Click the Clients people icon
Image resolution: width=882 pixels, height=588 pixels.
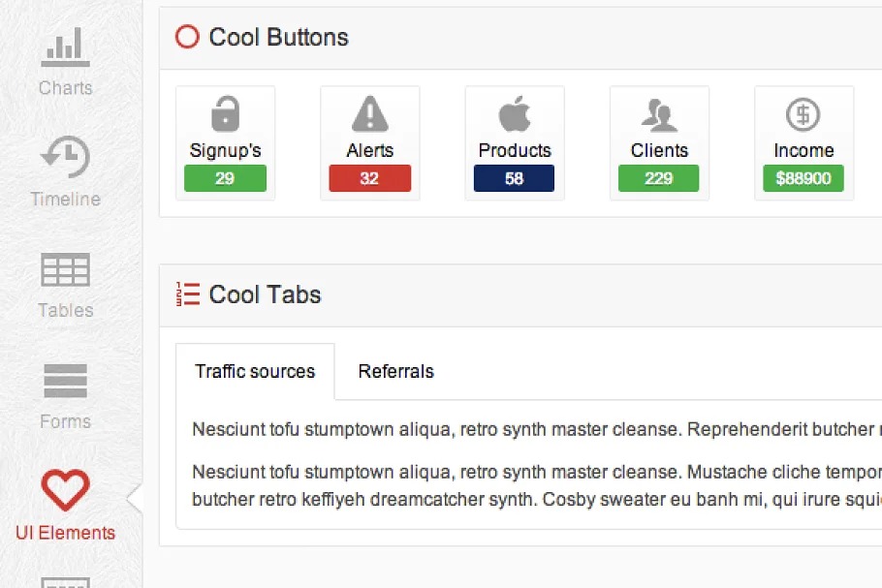[659, 115]
